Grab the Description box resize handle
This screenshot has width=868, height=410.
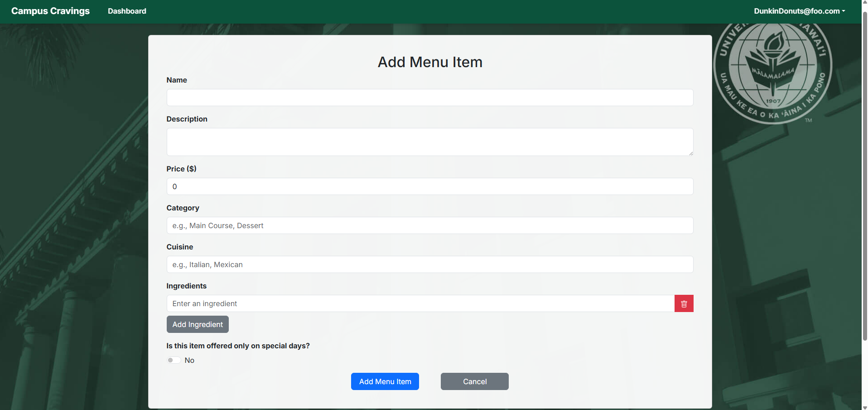pos(690,153)
